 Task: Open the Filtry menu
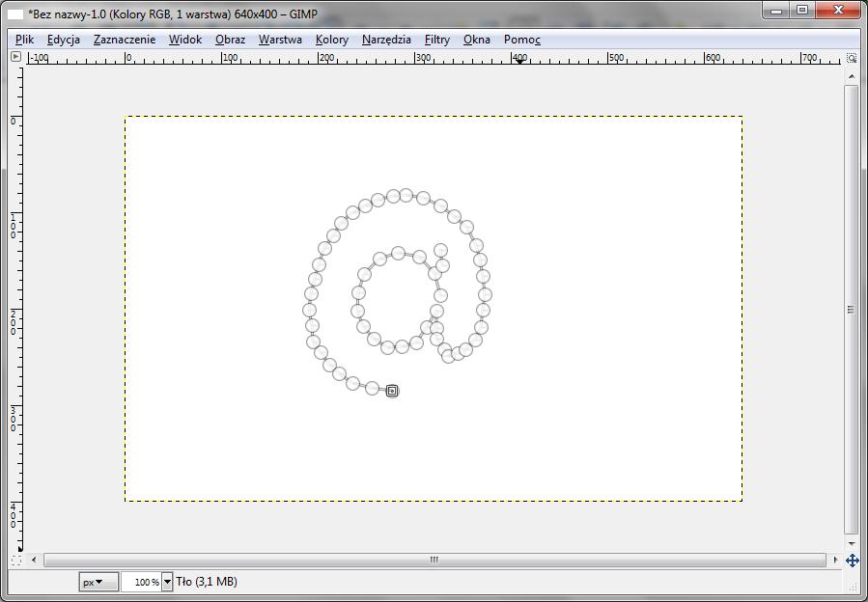(x=437, y=40)
